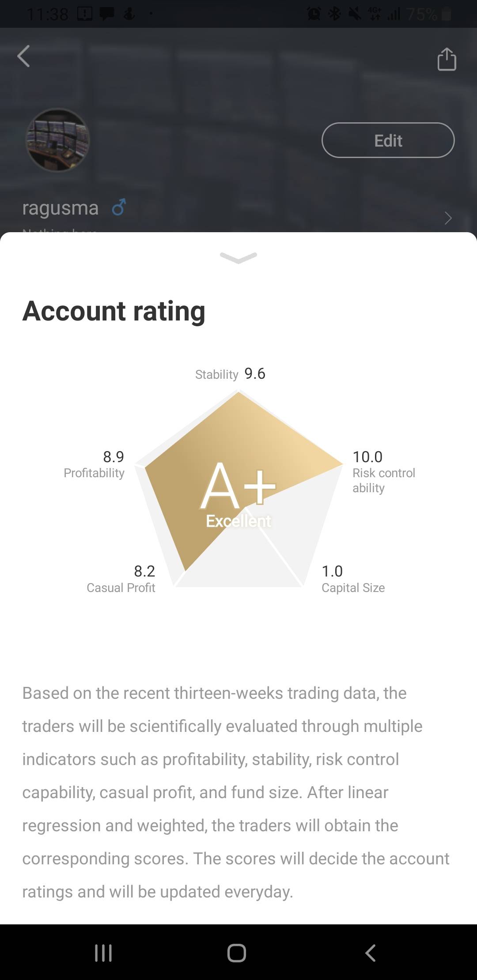The image size is (477, 980).
Task: Tap the battery icon in status bar
Action: [447, 14]
